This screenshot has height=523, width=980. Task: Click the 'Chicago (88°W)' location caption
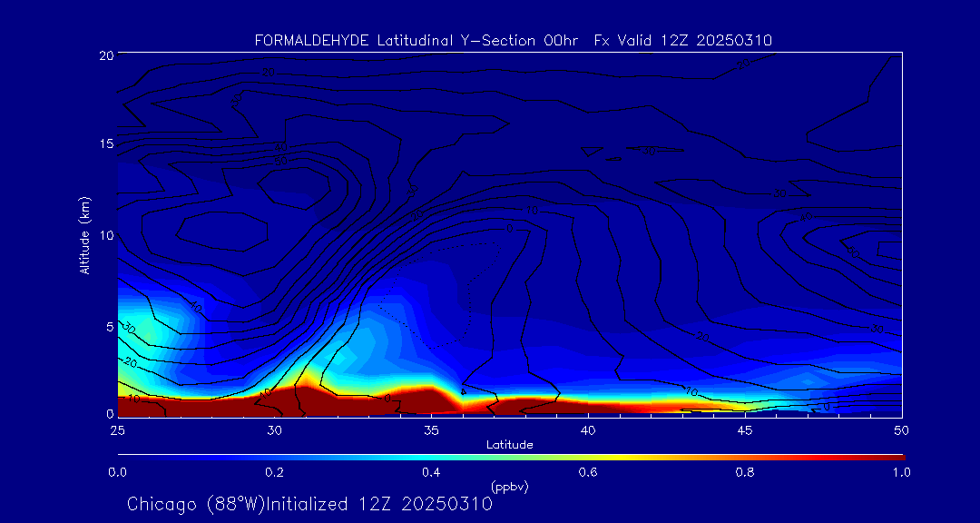tap(196, 504)
